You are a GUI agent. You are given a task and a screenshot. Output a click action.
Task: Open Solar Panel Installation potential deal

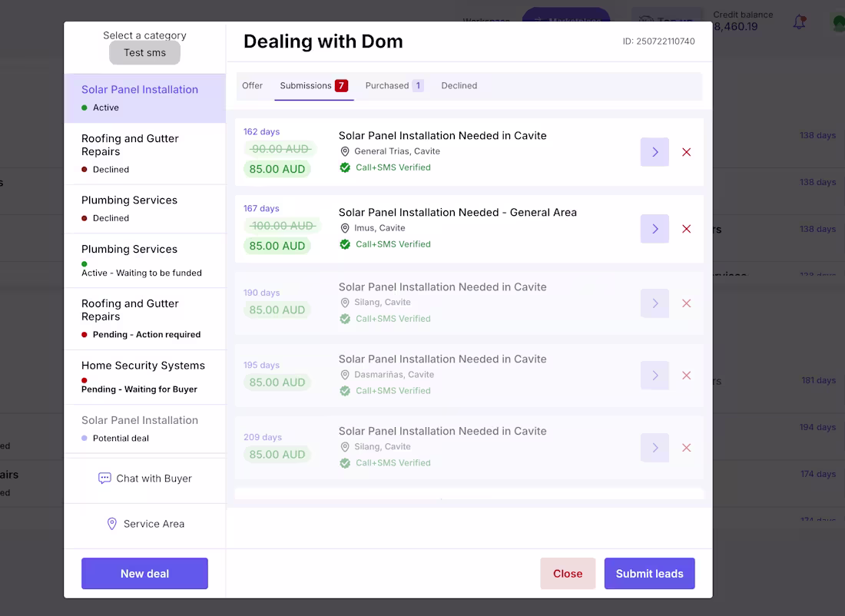pos(144,429)
